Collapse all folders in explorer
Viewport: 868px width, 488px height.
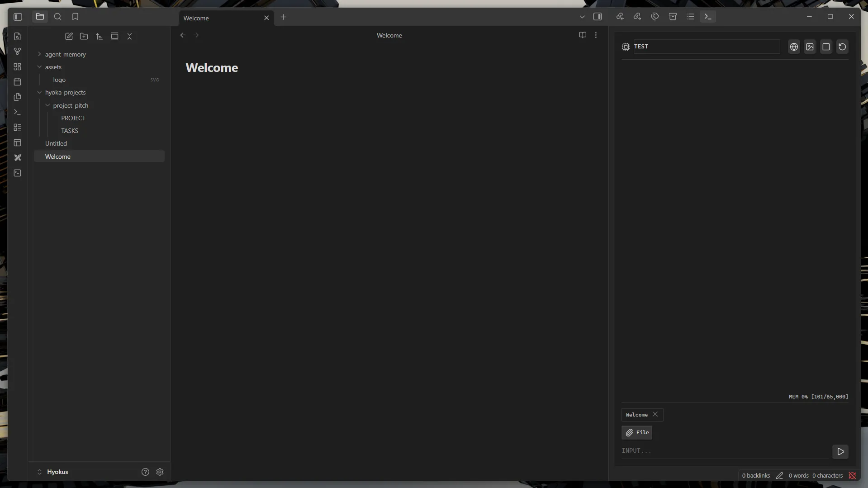pyautogui.click(x=129, y=36)
